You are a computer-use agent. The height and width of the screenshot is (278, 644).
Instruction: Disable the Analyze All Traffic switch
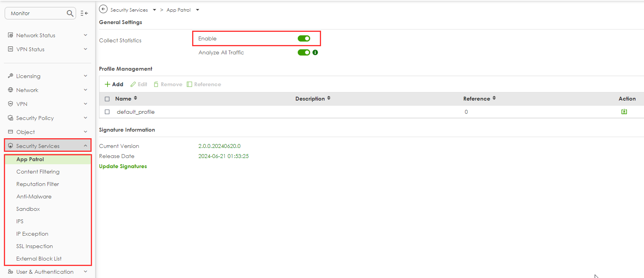(304, 52)
